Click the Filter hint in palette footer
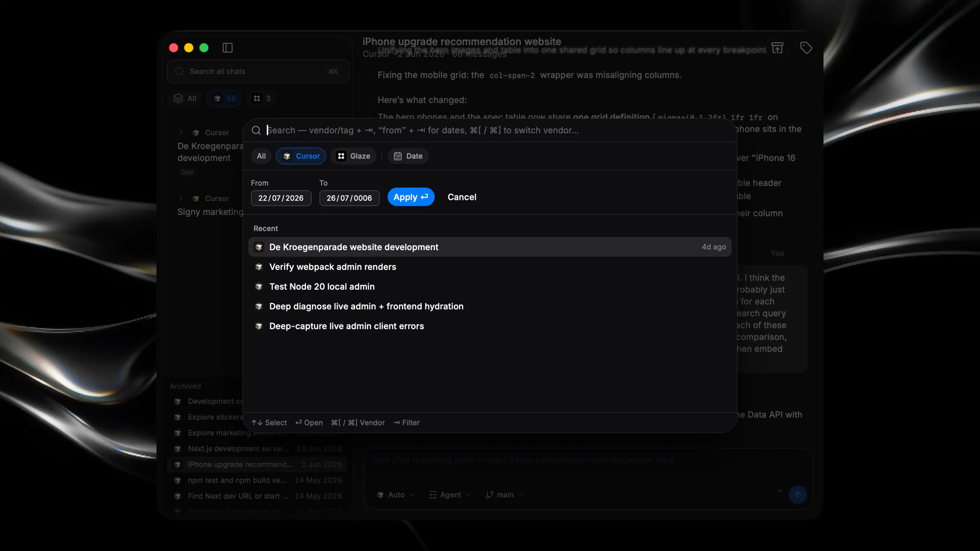The width and height of the screenshot is (980, 551). [406, 423]
